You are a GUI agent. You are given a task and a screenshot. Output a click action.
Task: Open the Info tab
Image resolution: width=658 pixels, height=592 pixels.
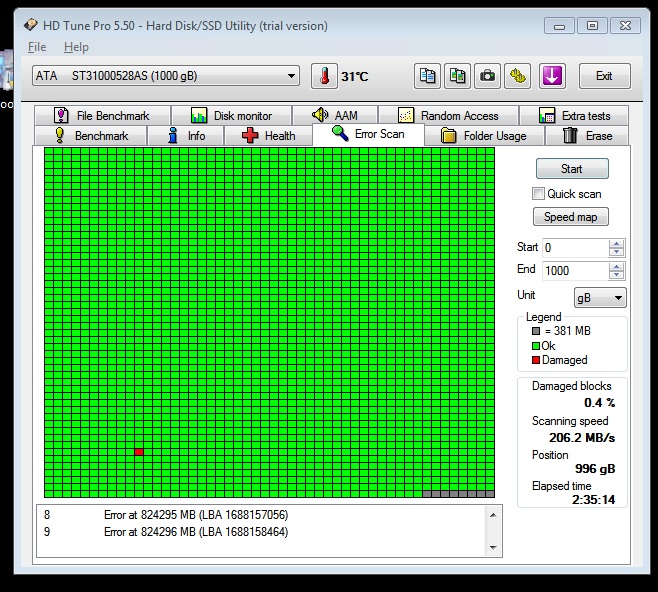pos(186,136)
